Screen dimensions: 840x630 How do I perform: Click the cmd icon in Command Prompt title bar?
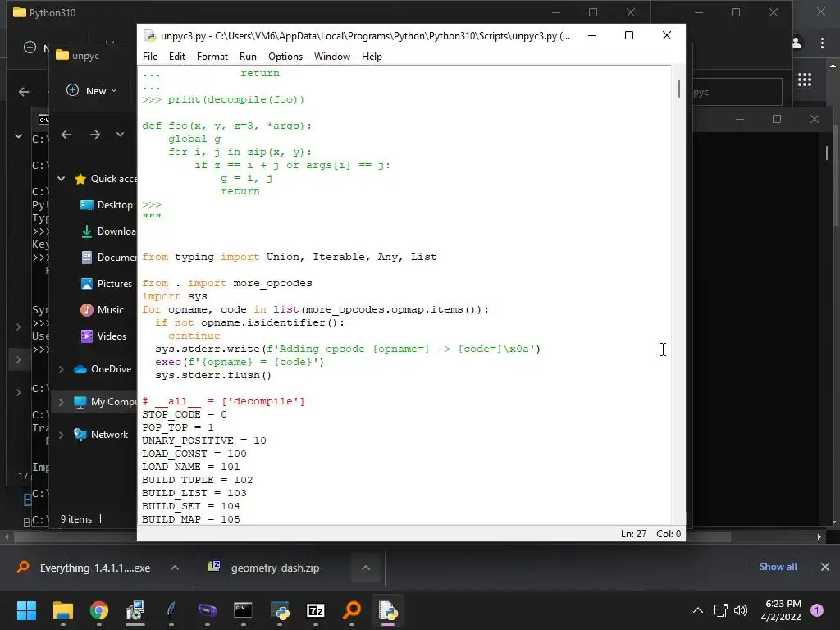(x=43, y=120)
